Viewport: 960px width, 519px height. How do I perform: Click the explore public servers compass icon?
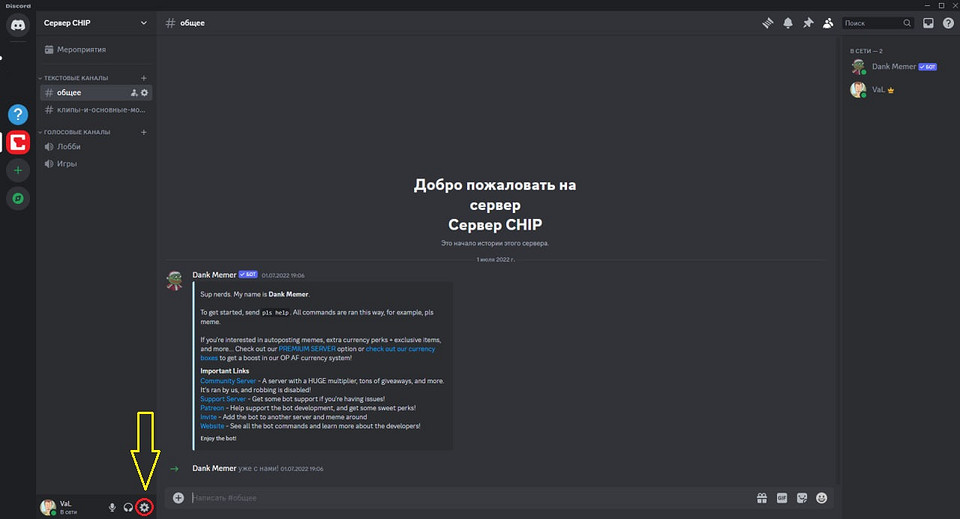coord(17,198)
